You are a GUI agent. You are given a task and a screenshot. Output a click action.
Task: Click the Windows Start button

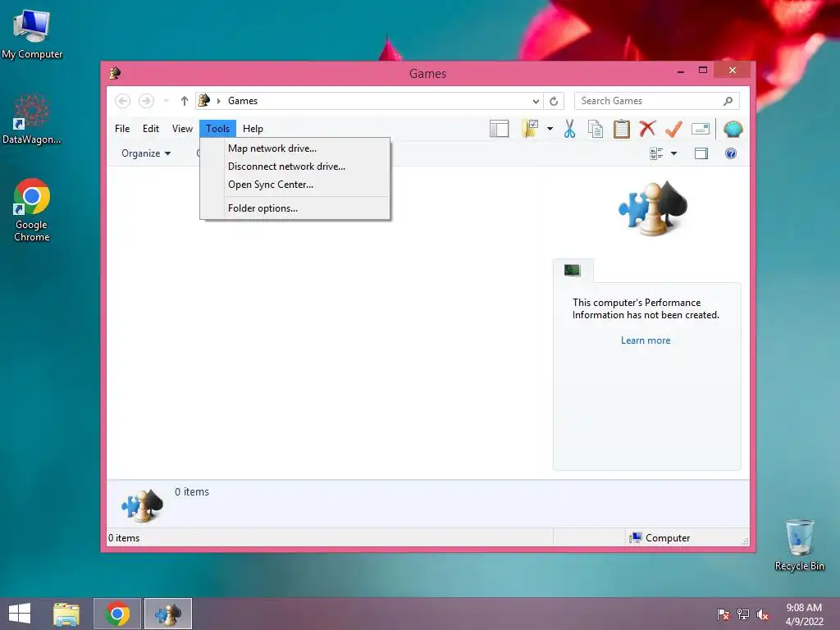pyautogui.click(x=20, y=614)
